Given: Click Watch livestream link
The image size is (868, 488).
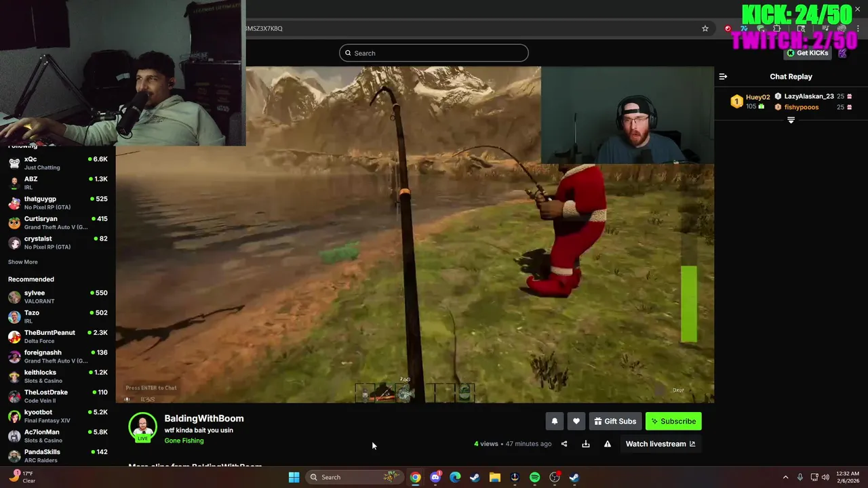Looking at the screenshot, I should 660,444.
